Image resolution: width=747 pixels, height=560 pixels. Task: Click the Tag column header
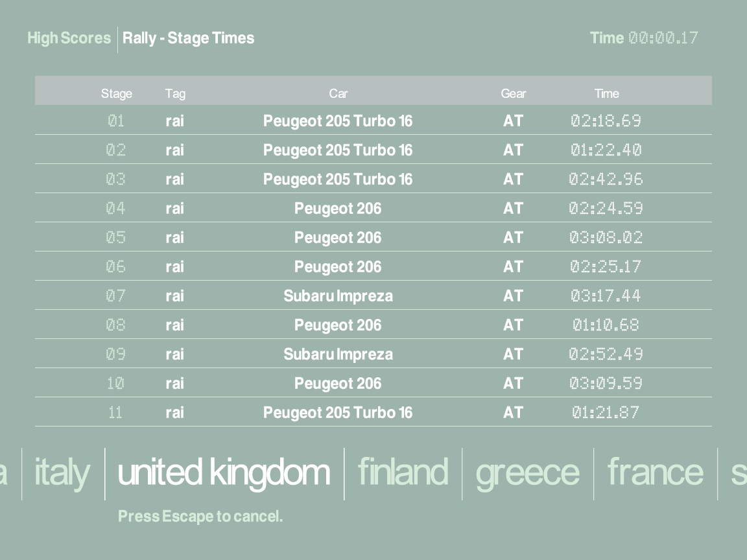[175, 94]
